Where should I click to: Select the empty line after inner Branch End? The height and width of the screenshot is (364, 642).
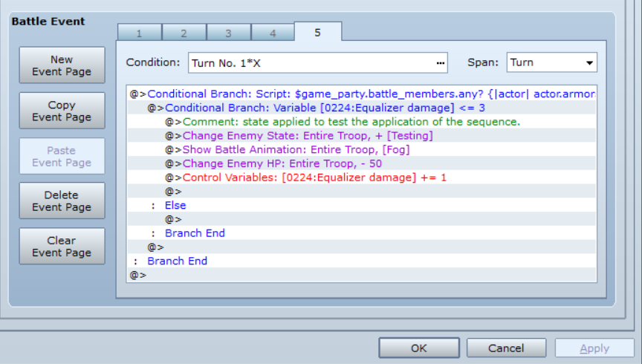[x=362, y=247]
